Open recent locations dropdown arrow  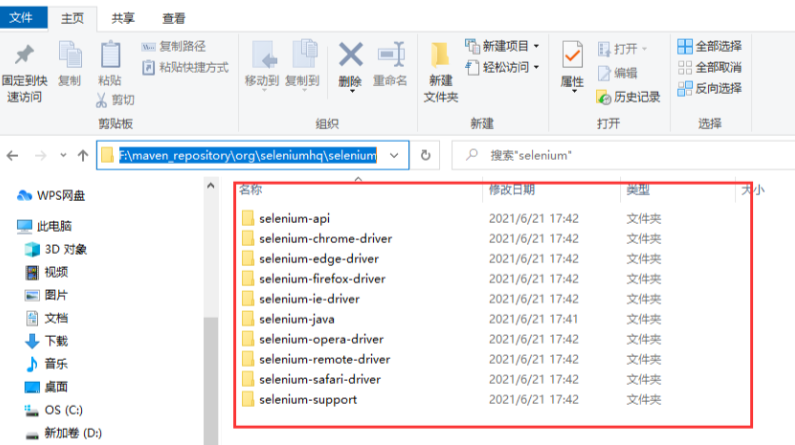click(x=63, y=155)
